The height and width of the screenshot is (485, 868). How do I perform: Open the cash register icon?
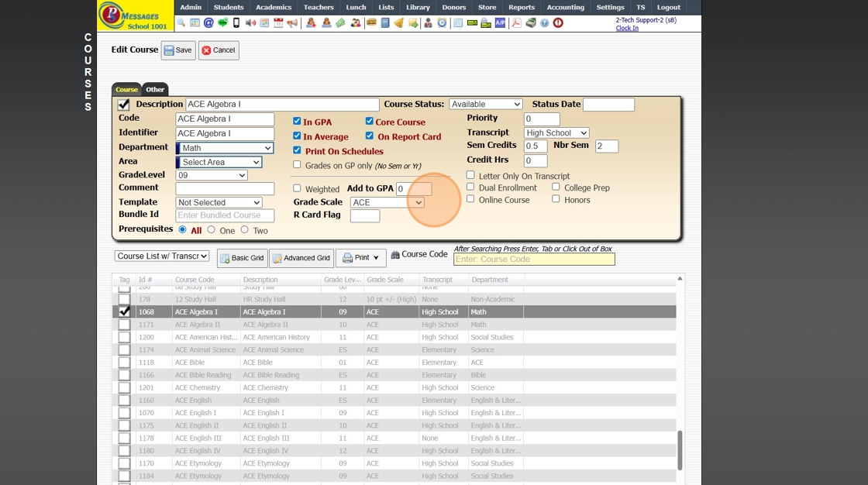531,22
